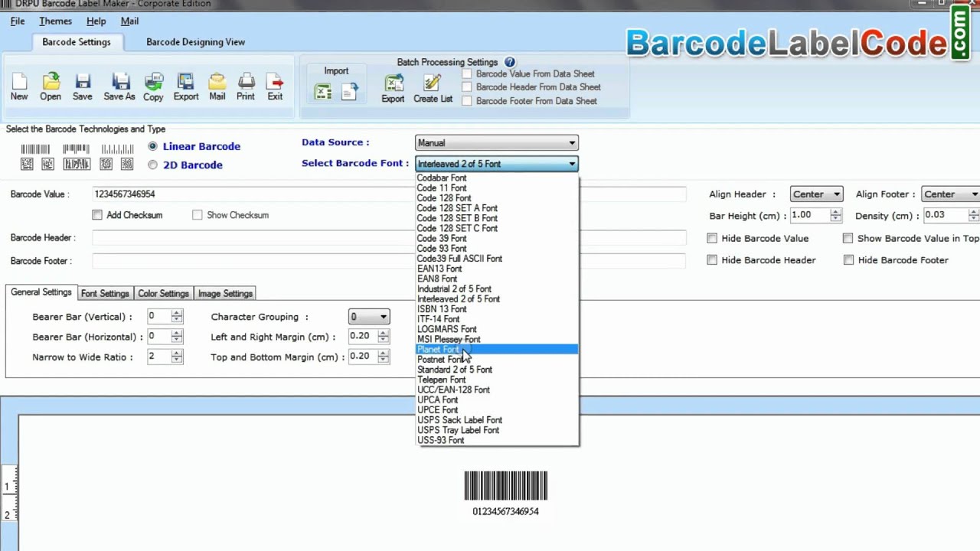This screenshot has width=980, height=551.
Task: Click the Save toolbar icon
Action: (x=83, y=86)
